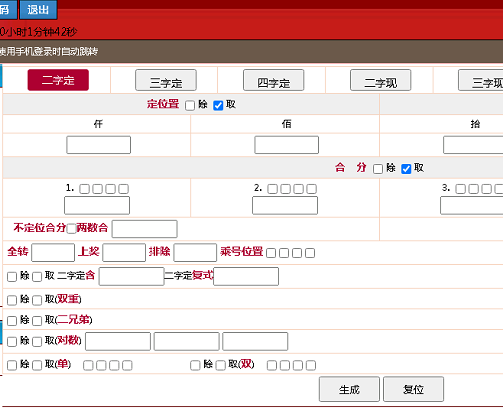Tick first position checkbox after 取(单)
This screenshot has width=504, height=408.
coord(88,365)
